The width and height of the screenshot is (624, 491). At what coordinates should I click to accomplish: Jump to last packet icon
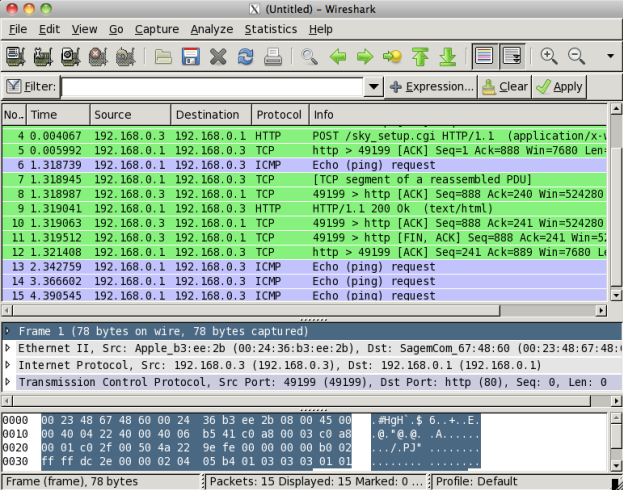tap(448, 56)
